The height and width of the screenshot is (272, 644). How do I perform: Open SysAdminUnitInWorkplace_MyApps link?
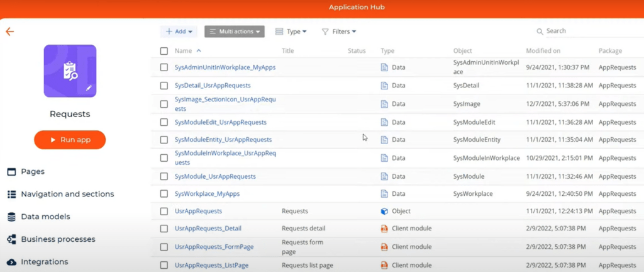click(225, 67)
